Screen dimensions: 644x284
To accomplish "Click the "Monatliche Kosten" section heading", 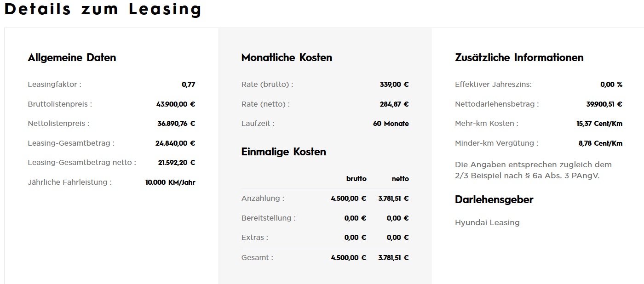I will tap(287, 58).
